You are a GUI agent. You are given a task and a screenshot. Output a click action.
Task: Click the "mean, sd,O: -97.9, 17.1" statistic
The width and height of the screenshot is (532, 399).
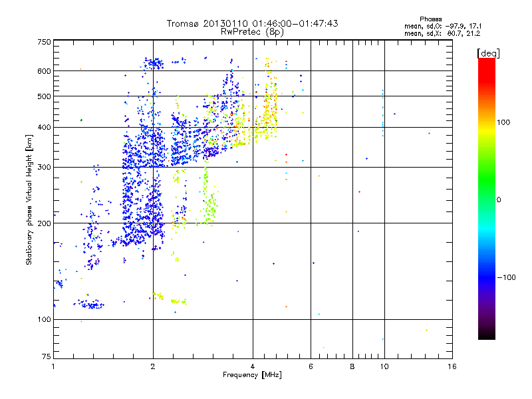(x=443, y=26)
